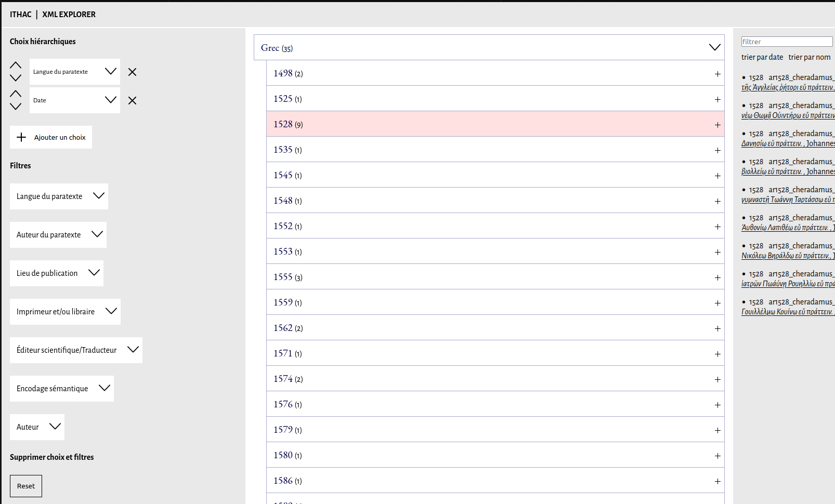
Task: Sort results with trier par date
Action: tap(762, 57)
